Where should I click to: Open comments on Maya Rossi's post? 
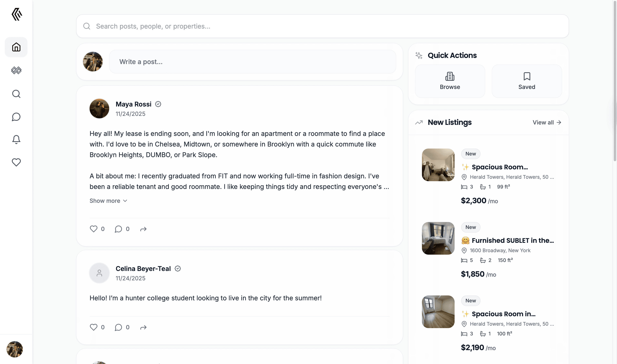pyautogui.click(x=119, y=229)
